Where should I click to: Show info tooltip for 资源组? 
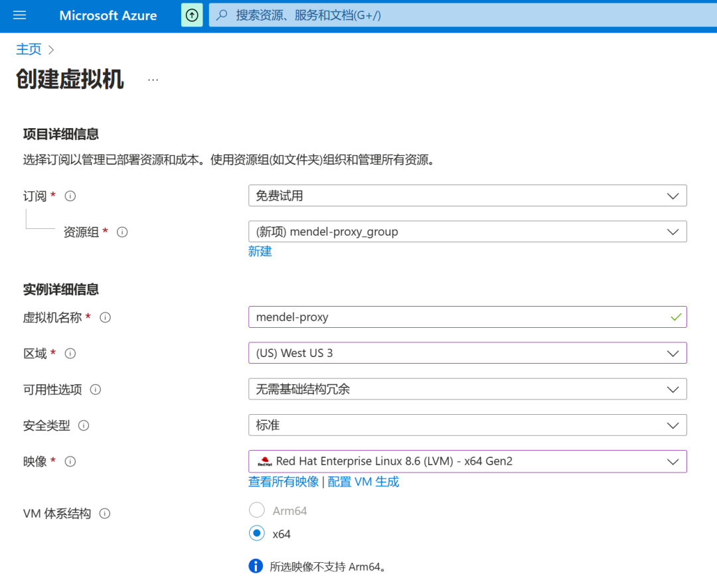[122, 232]
